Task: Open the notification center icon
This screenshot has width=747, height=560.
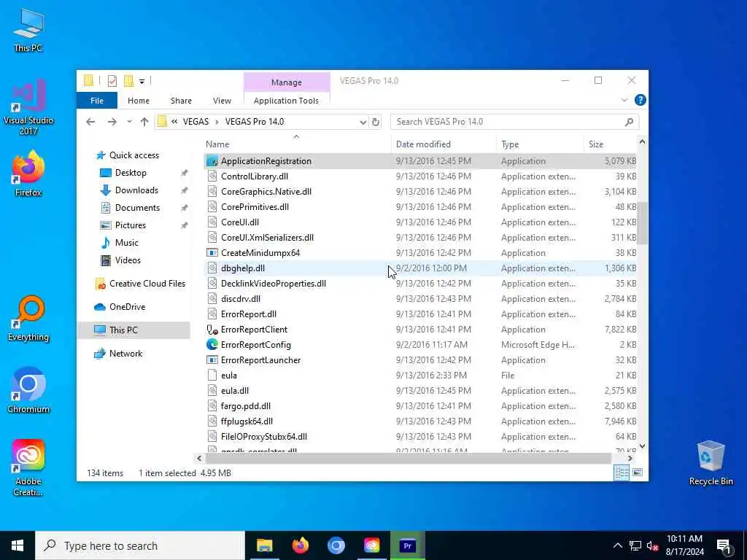Action: [x=724, y=546]
